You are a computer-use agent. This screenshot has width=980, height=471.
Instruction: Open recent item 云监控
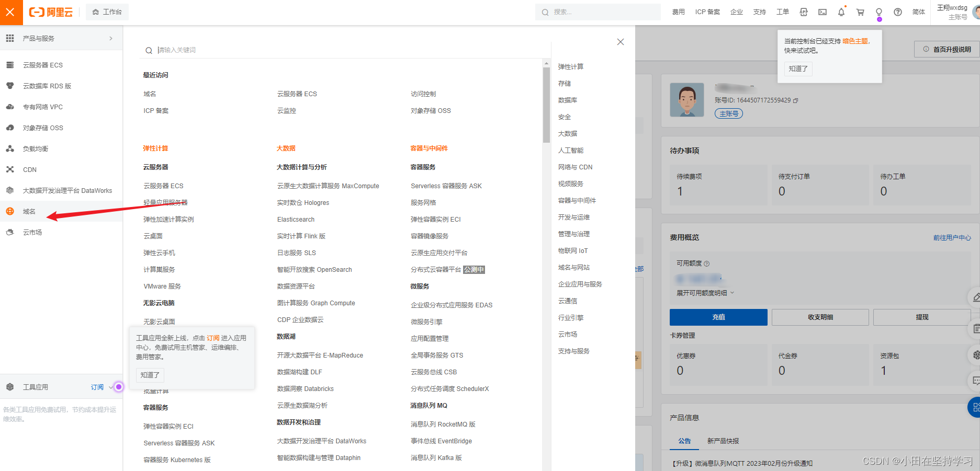(x=287, y=111)
